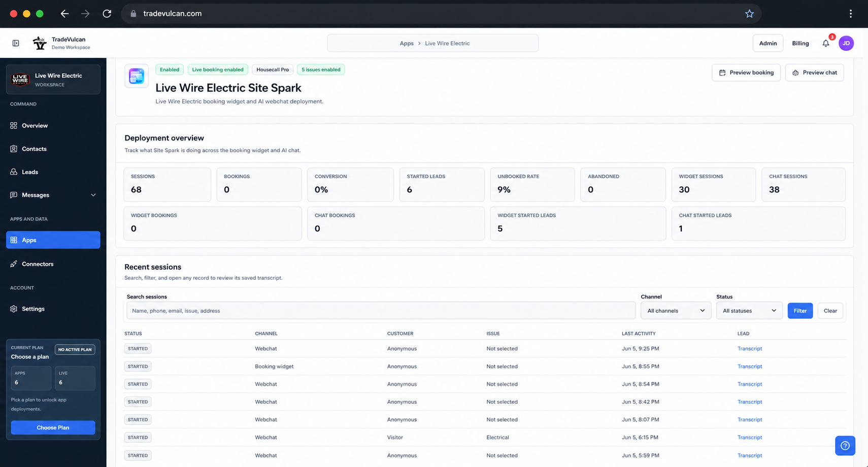Open the TradeVulcan logo home

click(x=40, y=43)
